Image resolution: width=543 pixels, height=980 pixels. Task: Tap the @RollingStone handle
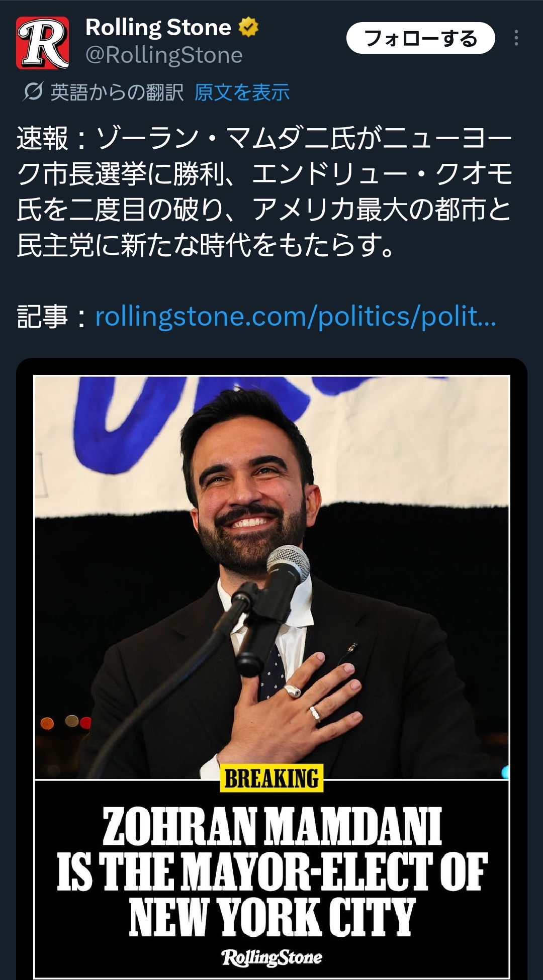point(164,55)
